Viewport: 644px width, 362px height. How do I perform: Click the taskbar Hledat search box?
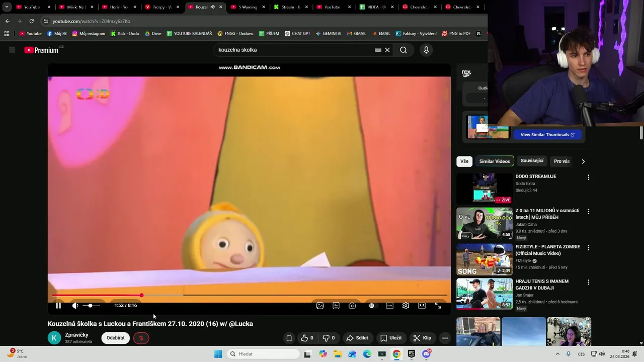(x=263, y=354)
